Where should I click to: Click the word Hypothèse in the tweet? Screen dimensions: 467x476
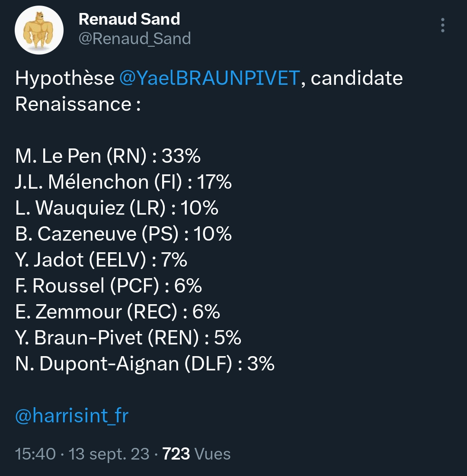pyautogui.click(x=65, y=78)
